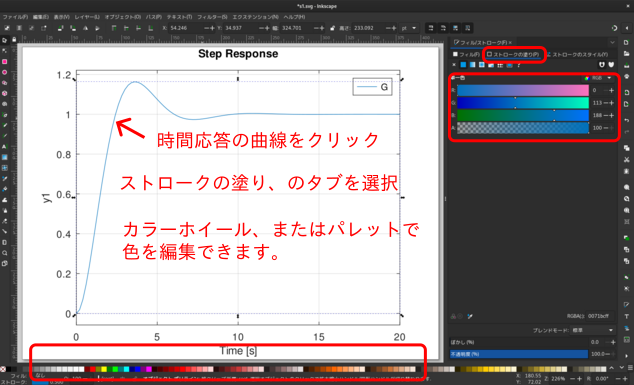634x385 pixels.
Task: Click the undo arrow icon in right bar
Action: 626,121
